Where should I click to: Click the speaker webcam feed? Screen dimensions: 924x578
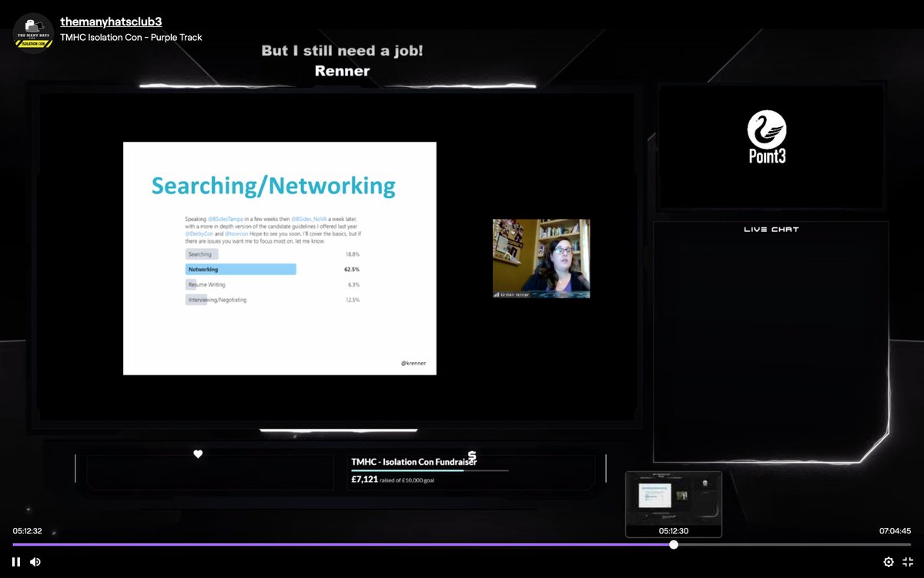click(541, 258)
